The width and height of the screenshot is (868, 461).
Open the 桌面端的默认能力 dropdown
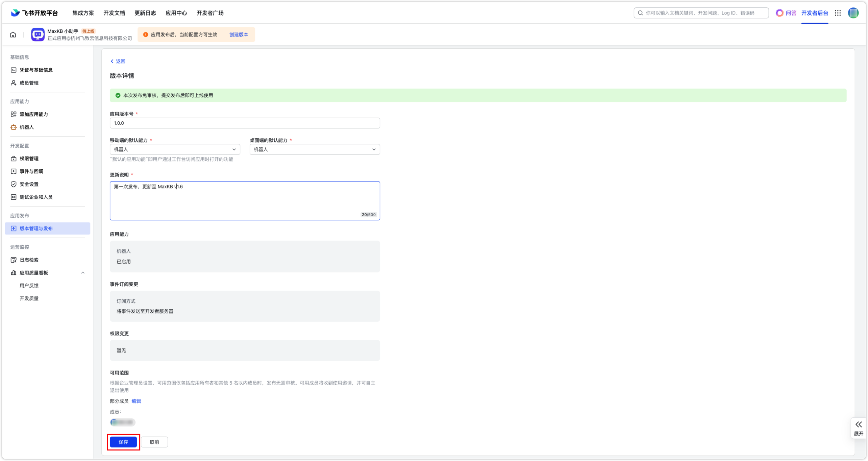[x=314, y=149]
